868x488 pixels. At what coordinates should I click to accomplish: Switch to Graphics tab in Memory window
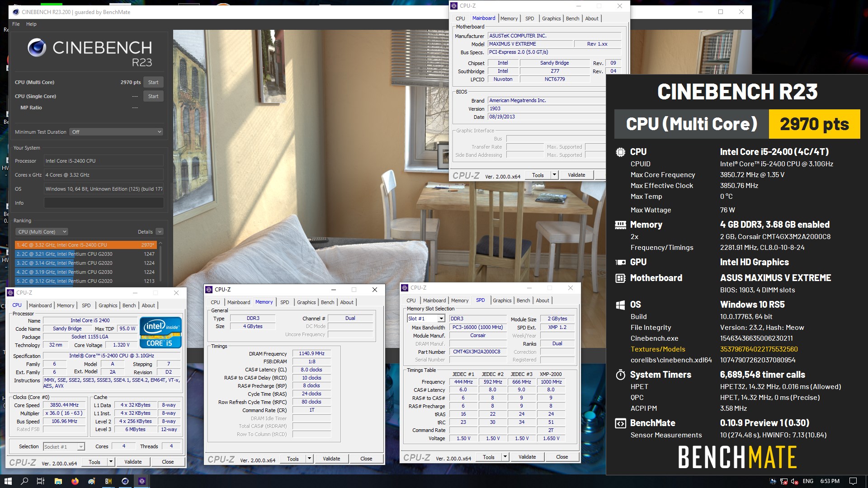(x=306, y=302)
